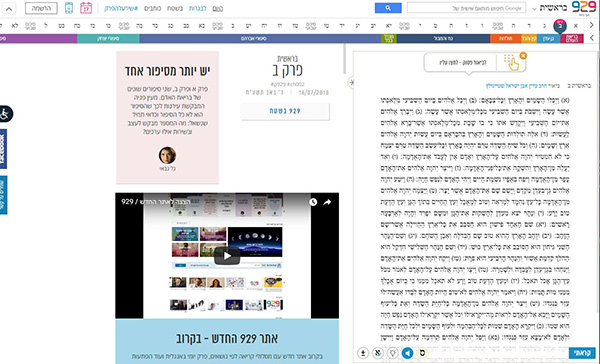
Task: Play the 929 site presentation video
Action: click(227, 256)
